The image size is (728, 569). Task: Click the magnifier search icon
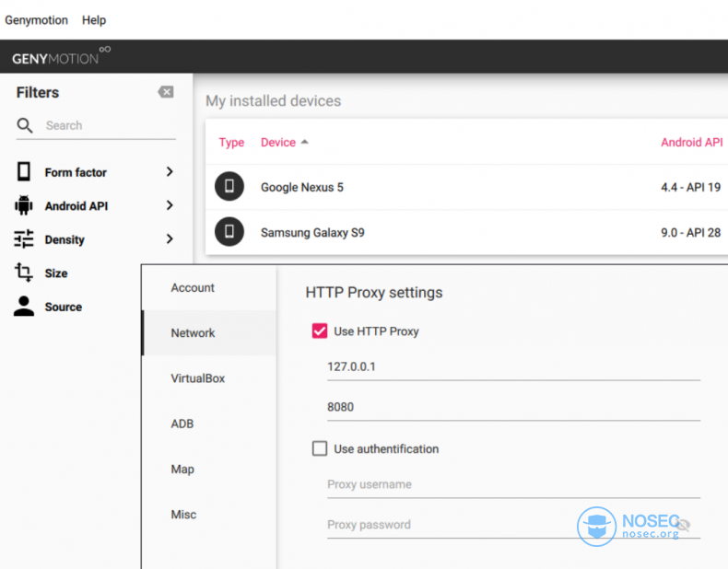pos(25,125)
